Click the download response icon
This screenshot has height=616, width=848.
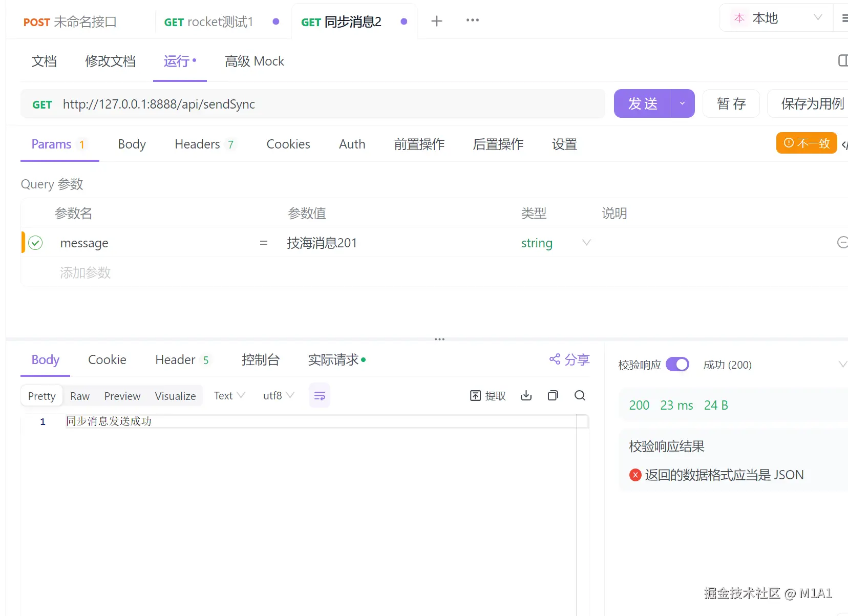526,395
